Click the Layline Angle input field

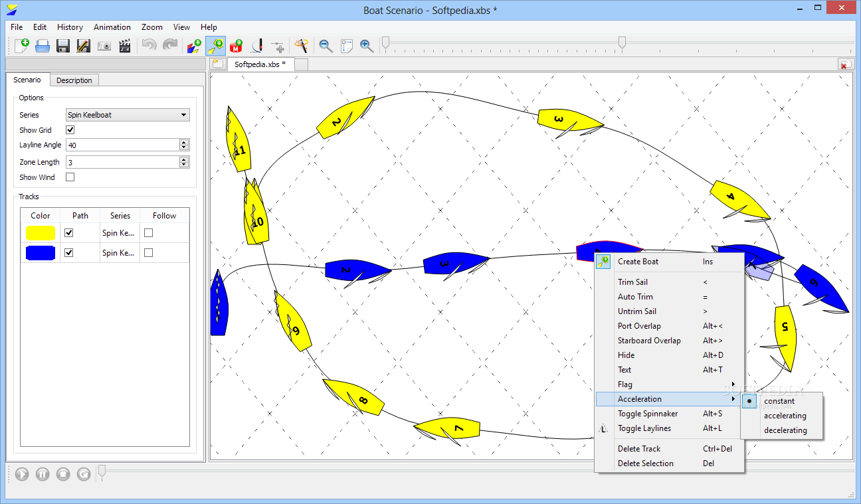tap(122, 145)
